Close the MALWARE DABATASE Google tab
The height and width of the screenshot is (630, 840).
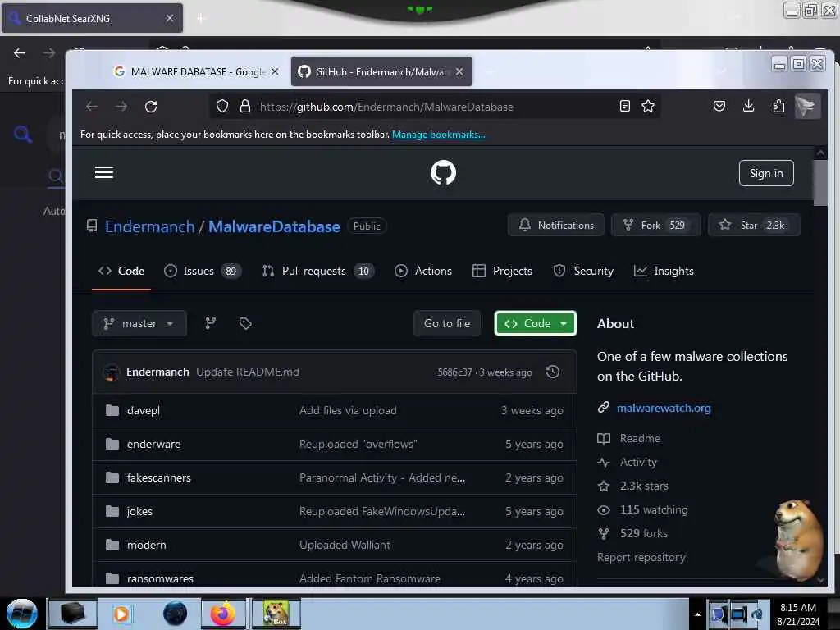tap(275, 71)
